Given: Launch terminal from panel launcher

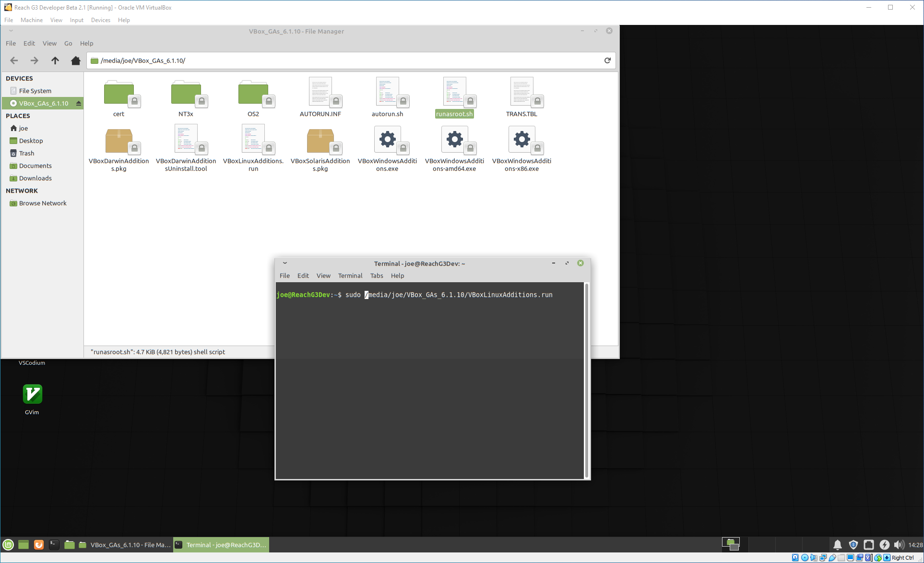Looking at the screenshot, I should tap(54, 545).
